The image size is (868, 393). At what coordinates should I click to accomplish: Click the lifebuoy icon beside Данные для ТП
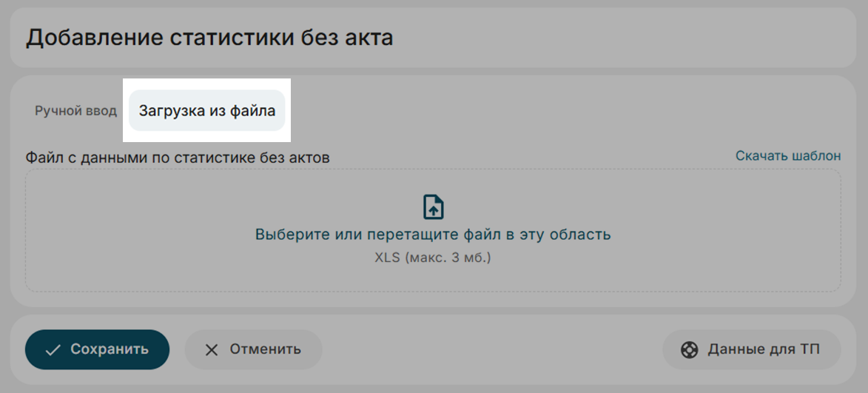tap(690, 350)
